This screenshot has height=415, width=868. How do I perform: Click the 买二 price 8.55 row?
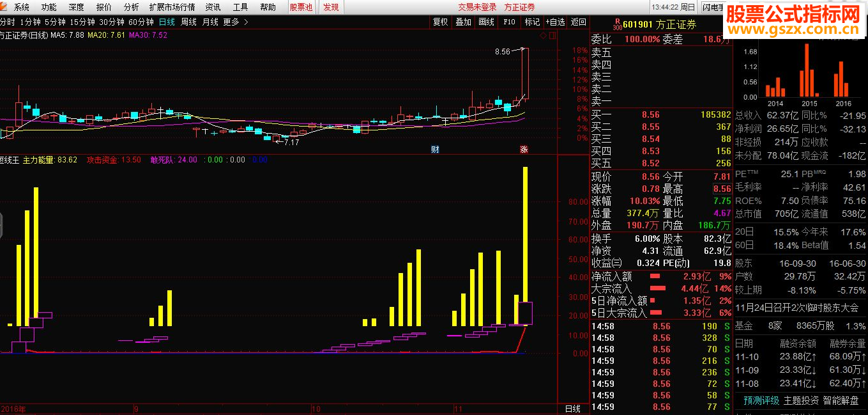pos(661,127)
